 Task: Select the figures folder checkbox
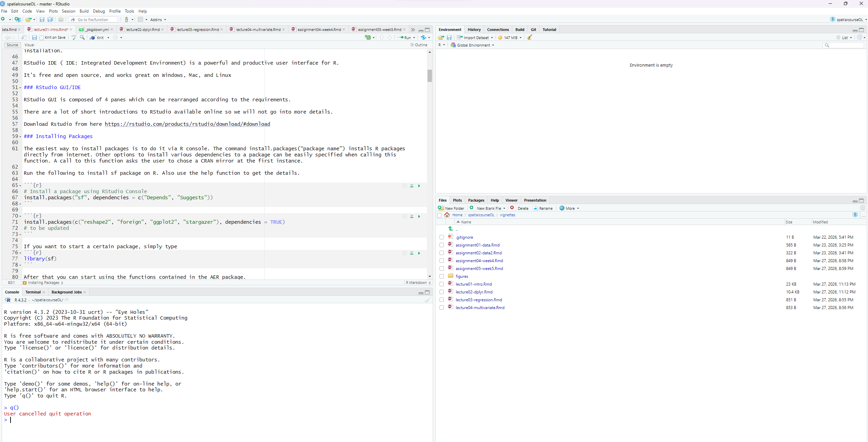(441, 276)
